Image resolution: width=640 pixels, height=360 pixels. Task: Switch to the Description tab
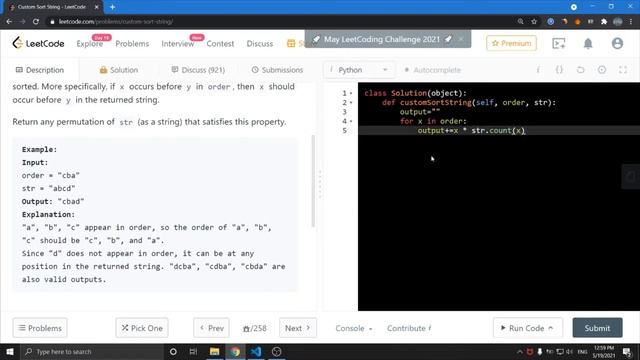coord(40,70)
